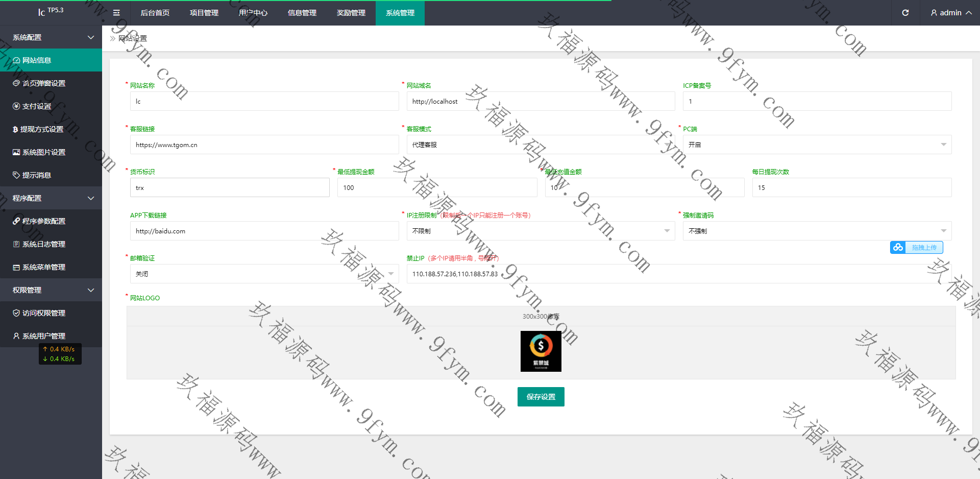The height and width of the screenshot is (479, 980).
Task: Click the 保存设置 button
Action: [541, 397]
